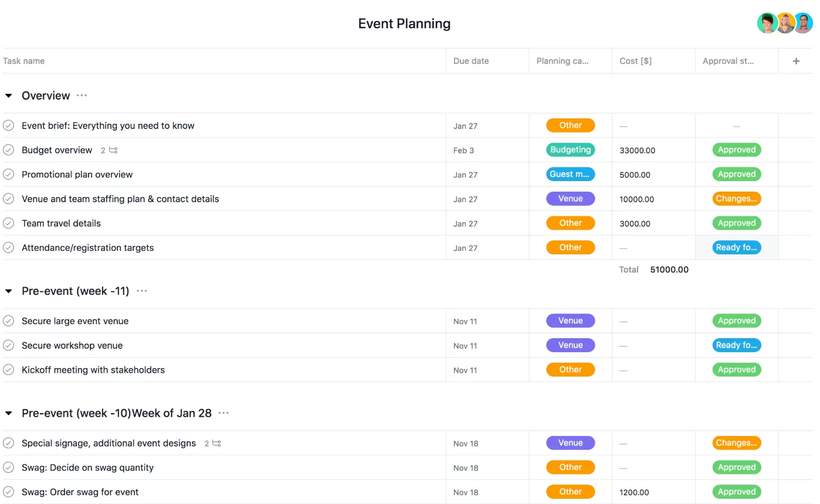The height and width of the screenshot is (504, 820).
Task: Open the Promotional plan overview task
Action: coord(77,175)
